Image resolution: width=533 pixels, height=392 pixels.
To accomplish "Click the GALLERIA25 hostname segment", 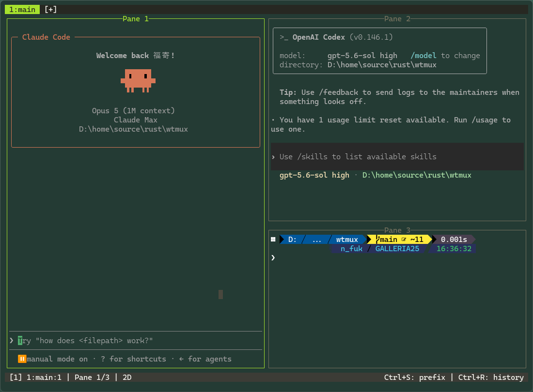I will pyautogui.click(x=397, y=248).
